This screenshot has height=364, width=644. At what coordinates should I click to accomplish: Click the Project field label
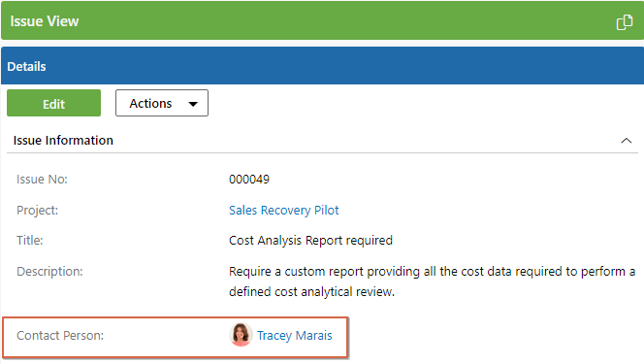(x=38, y=211)
